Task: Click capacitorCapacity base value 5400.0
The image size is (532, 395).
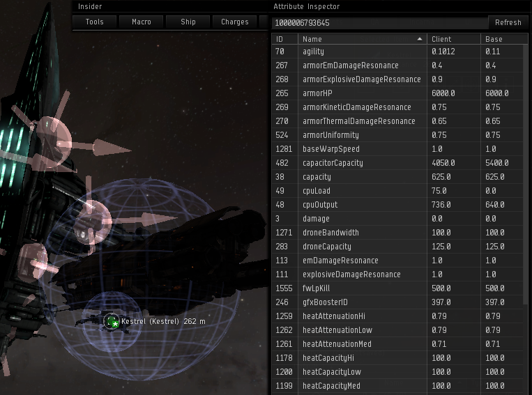Action: tap(496, 163)
